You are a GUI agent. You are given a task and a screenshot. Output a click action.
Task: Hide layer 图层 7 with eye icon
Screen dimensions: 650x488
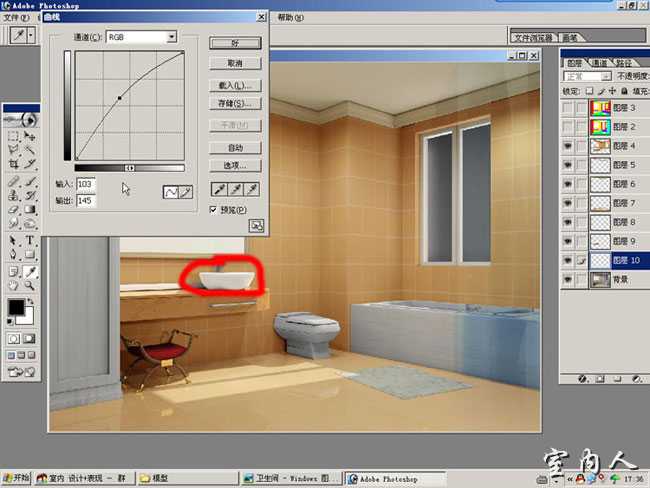tap(568, 203)
